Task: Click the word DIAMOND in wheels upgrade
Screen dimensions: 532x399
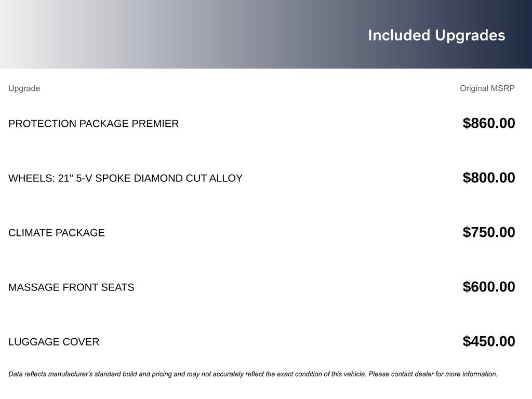Action: coord(155,178)
